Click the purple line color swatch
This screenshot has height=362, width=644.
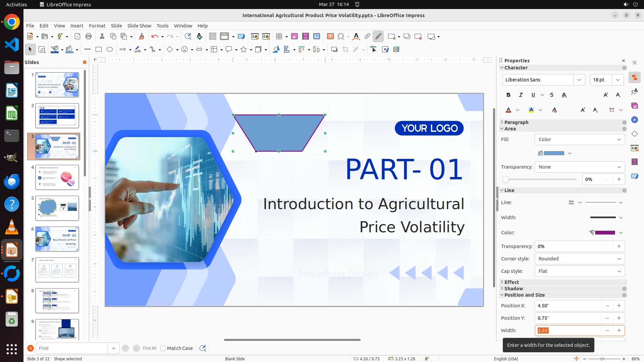[605, 233]
